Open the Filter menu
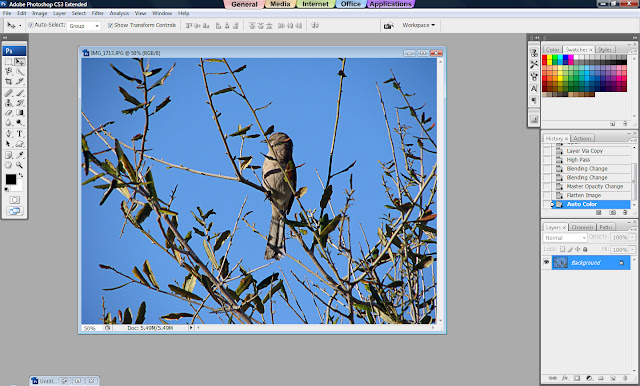640x386 pixels. [97, 13]
